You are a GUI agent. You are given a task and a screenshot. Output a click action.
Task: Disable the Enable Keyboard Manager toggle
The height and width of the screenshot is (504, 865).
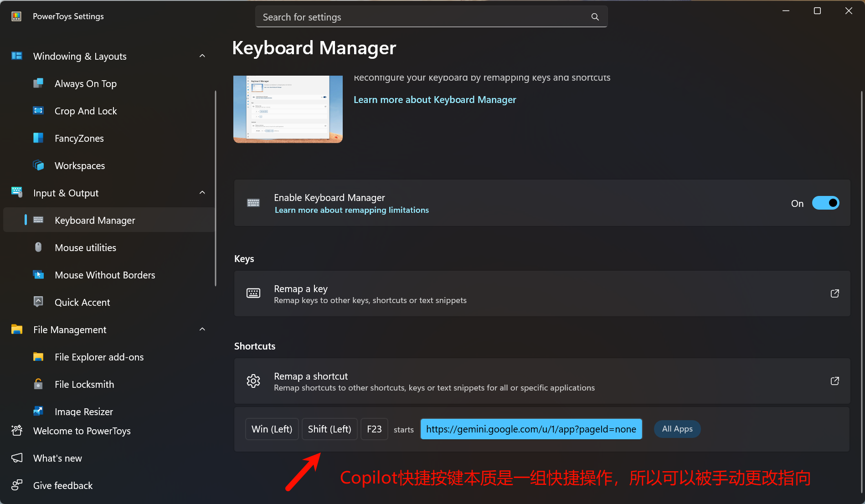click(825, 203)
